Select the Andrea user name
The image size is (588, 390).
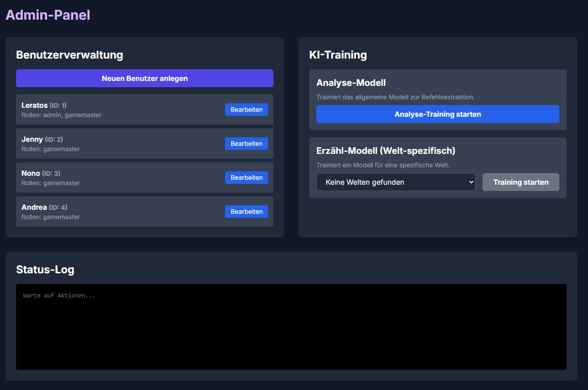pos(34,207)
